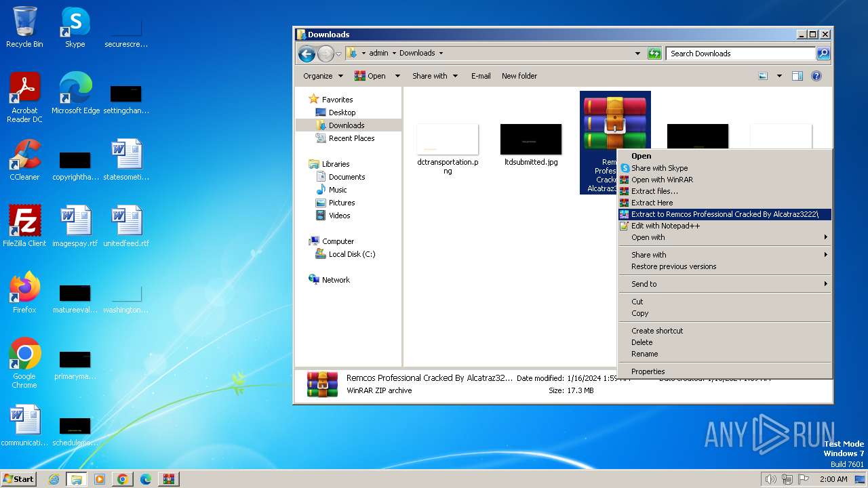Open the address bar history dropdown
The image size is (868, 488).
637,54
